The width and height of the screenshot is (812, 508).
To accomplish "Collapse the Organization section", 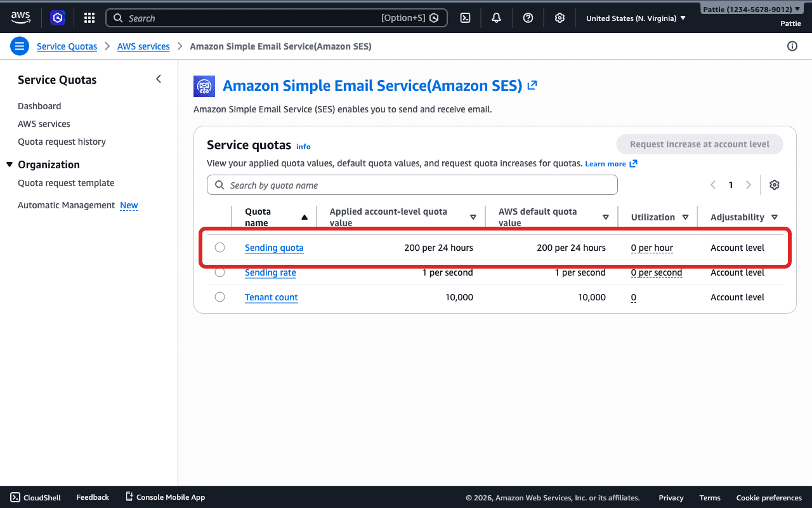I will [10, 164].
